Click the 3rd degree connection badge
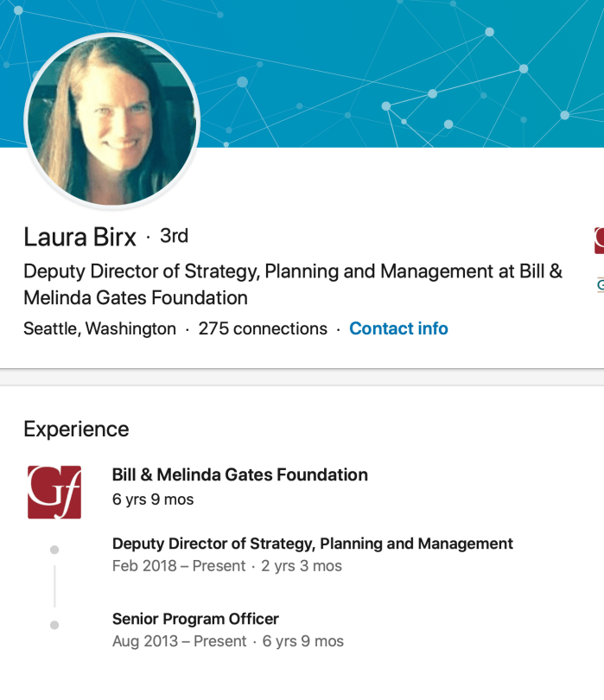604x700 pixels. click(174, 236)
